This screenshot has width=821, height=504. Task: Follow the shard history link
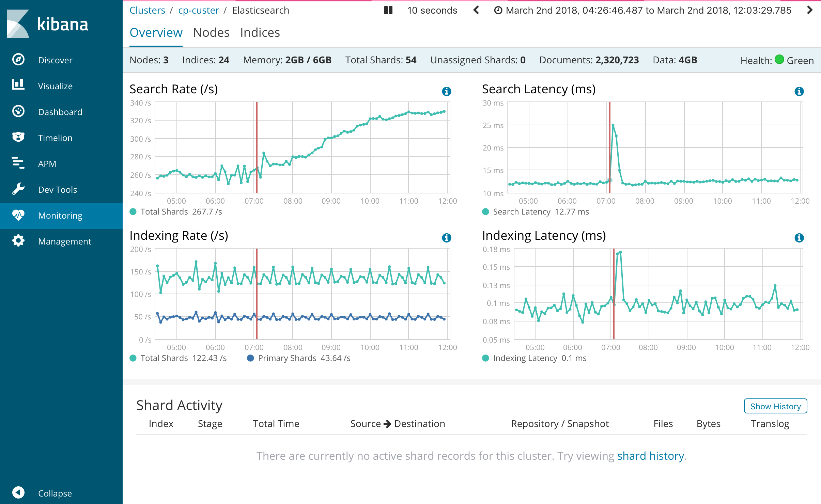click(650, 456)
